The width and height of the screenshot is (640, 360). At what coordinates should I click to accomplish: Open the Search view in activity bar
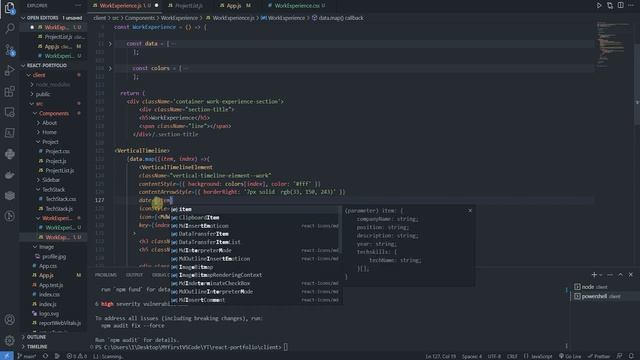click(10, 28)
